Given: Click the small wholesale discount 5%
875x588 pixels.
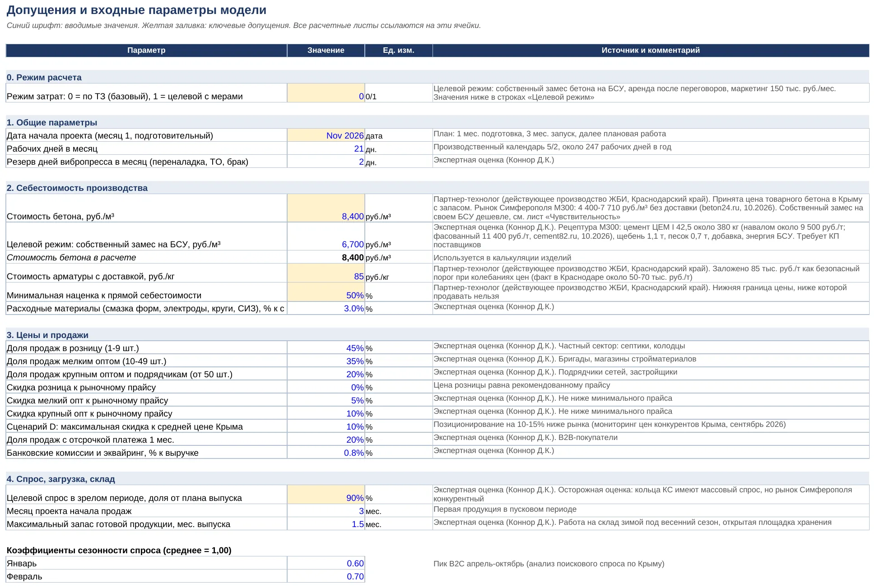Looking at the screenshot, I should tap(326, 400).
